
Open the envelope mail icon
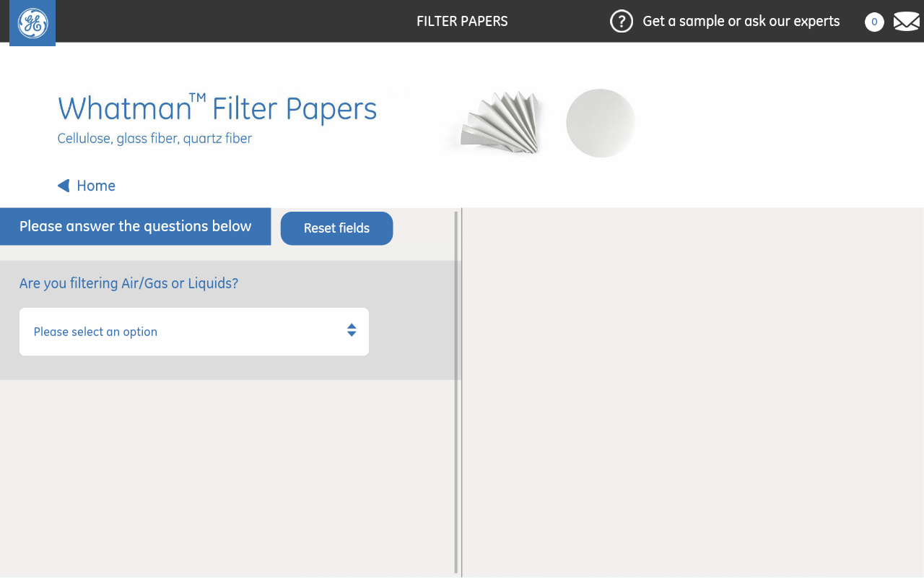tap(907, 22)
